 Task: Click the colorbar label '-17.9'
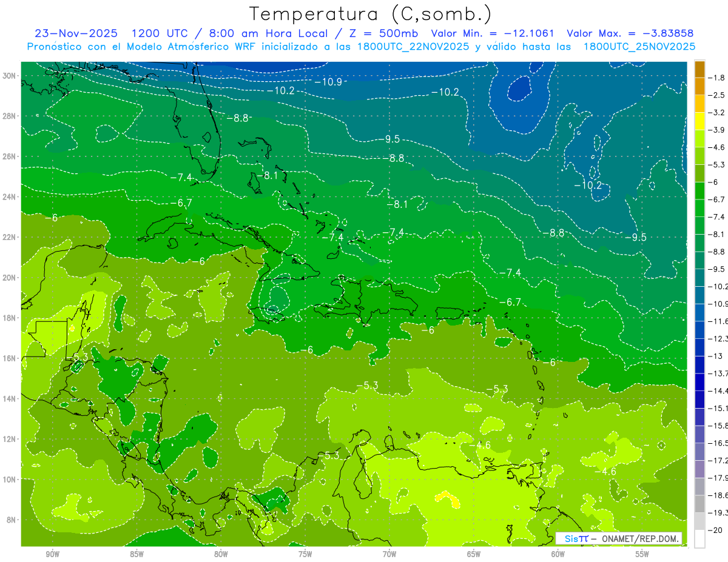718,477
